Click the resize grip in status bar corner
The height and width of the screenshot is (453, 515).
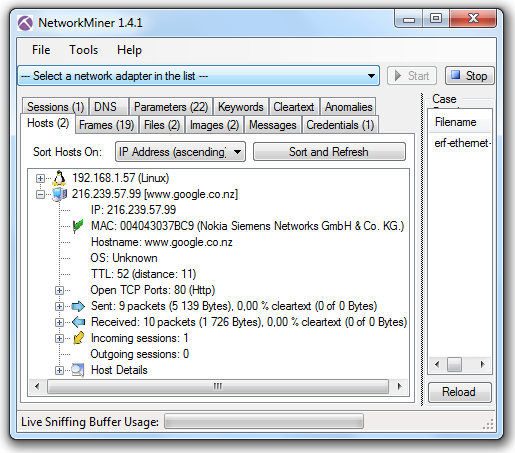click(488, 424)
